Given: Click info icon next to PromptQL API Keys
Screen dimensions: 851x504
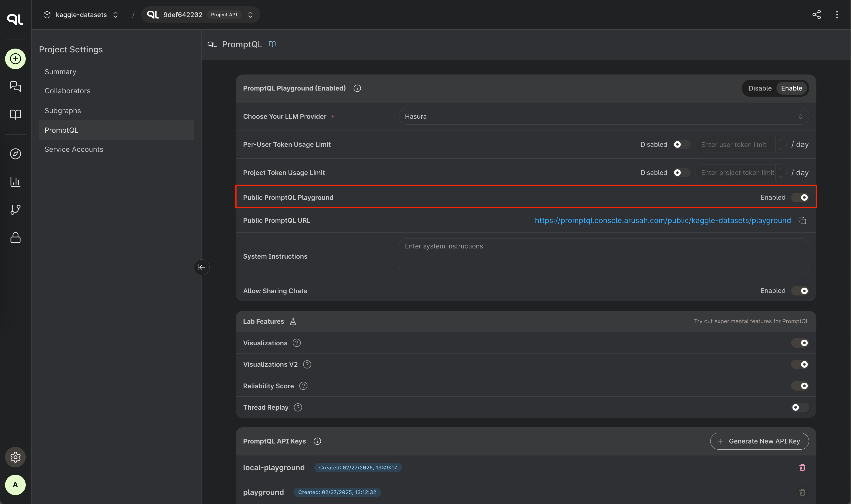Looking at the screenshot, I should coord(317,441).
